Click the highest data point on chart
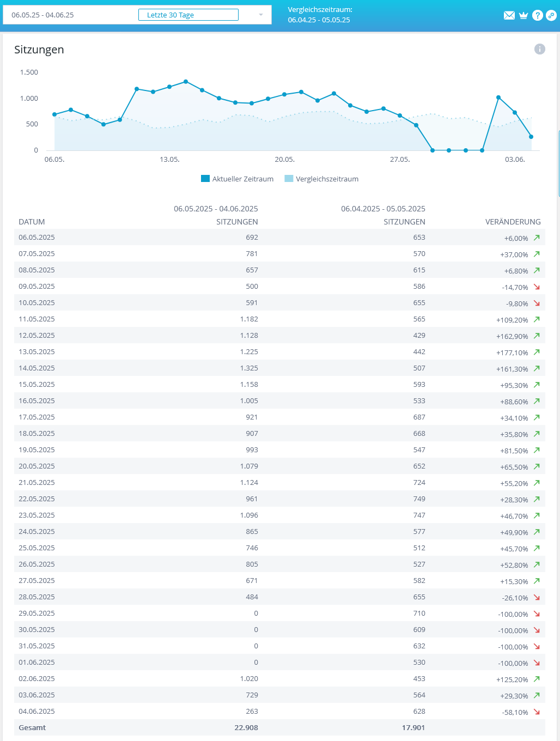This screenshot has height=741, width=560. [x=186, y=82]
